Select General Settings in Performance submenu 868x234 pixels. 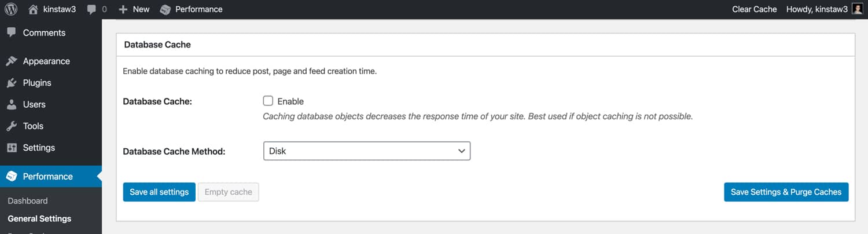click(x=39, y=219)
